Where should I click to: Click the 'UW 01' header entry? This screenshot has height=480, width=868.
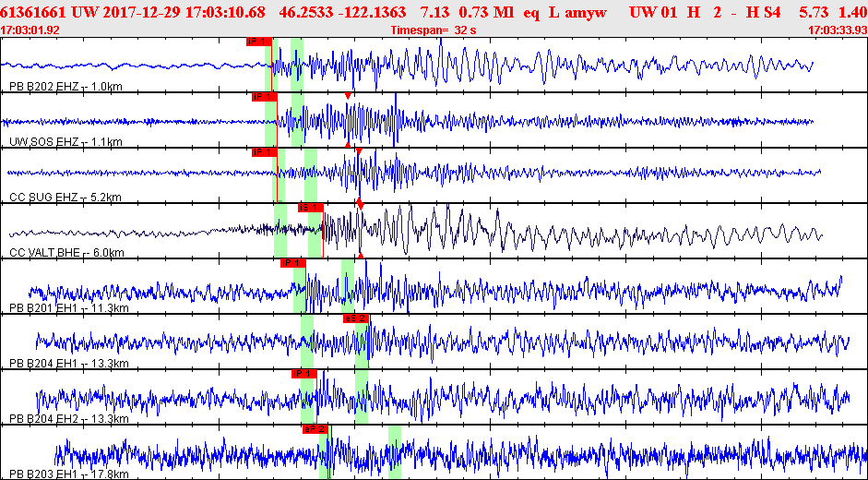click(x=653, y=12)
